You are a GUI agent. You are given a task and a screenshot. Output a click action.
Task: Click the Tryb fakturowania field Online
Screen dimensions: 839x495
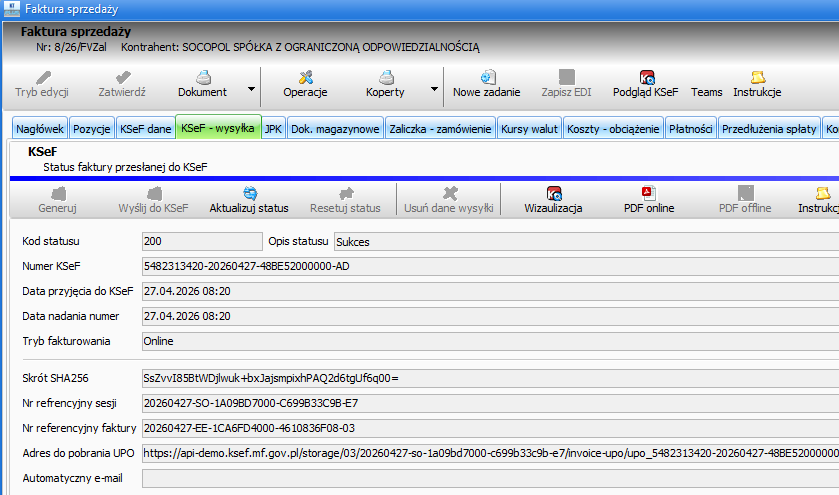(x=490, y=341)
